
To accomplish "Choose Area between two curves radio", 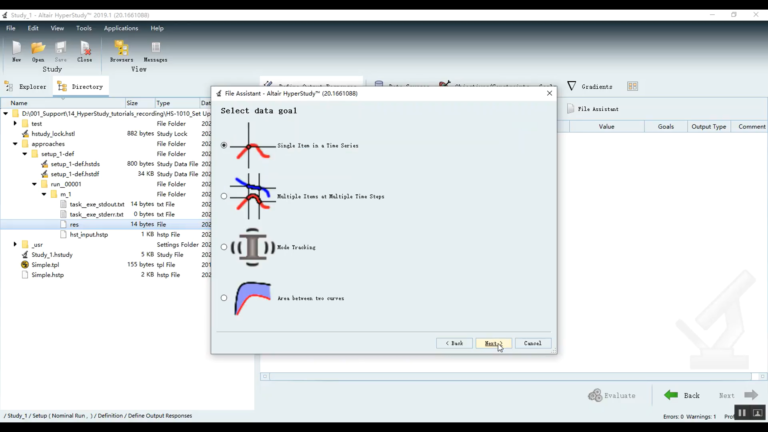I will tap(224, 298).
